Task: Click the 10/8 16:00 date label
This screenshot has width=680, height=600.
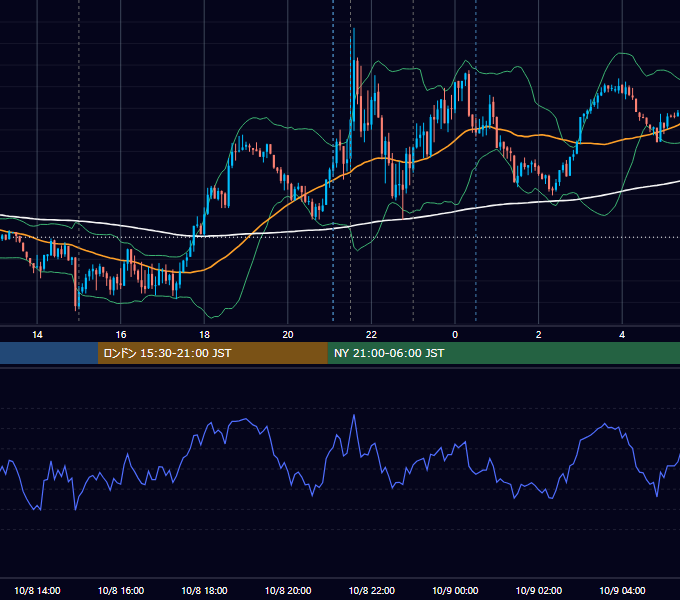Action: point(121,590)
